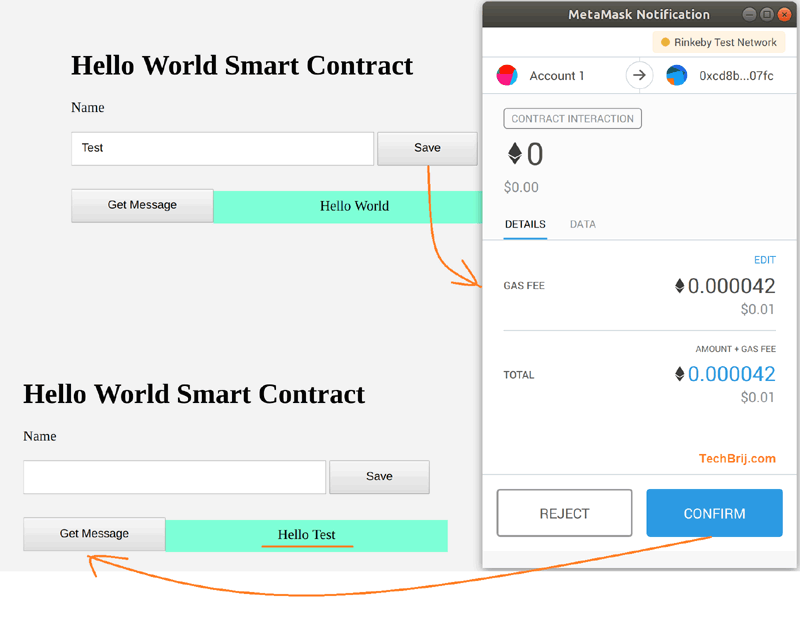Image resolution: width=800 pixels, height=639 pixels.
Task: Click the Ethereum diamond icon next to 0
Action: coord(515,154)
